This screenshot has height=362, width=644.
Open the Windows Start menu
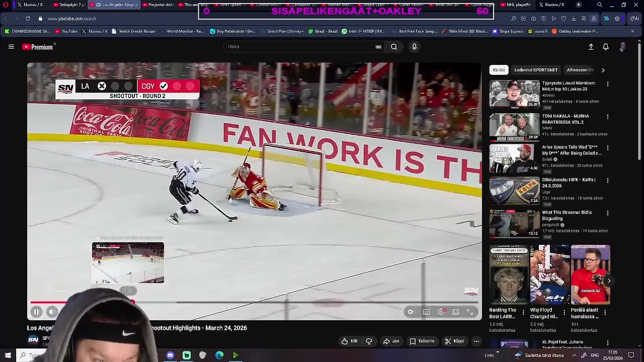click(8, 355)
